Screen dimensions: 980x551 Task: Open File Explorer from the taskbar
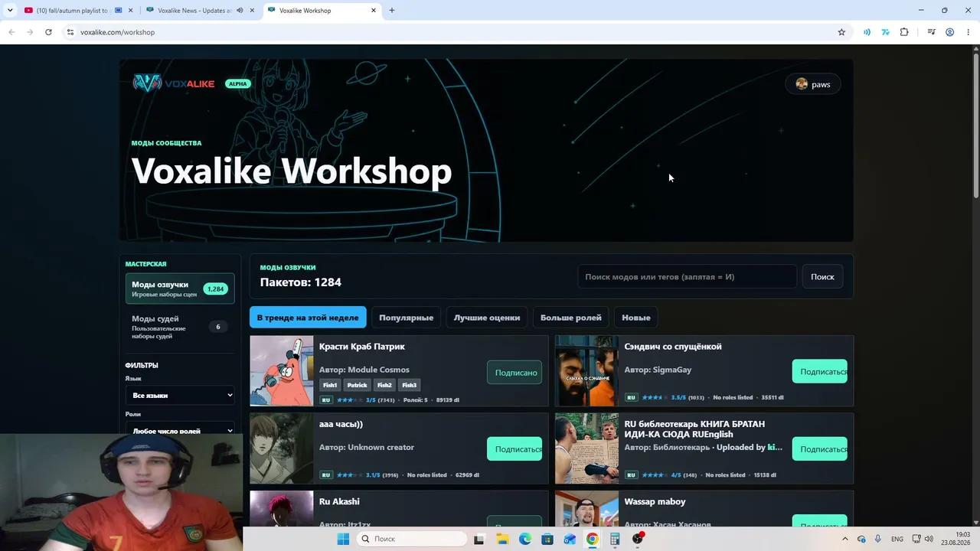[502, 539]
